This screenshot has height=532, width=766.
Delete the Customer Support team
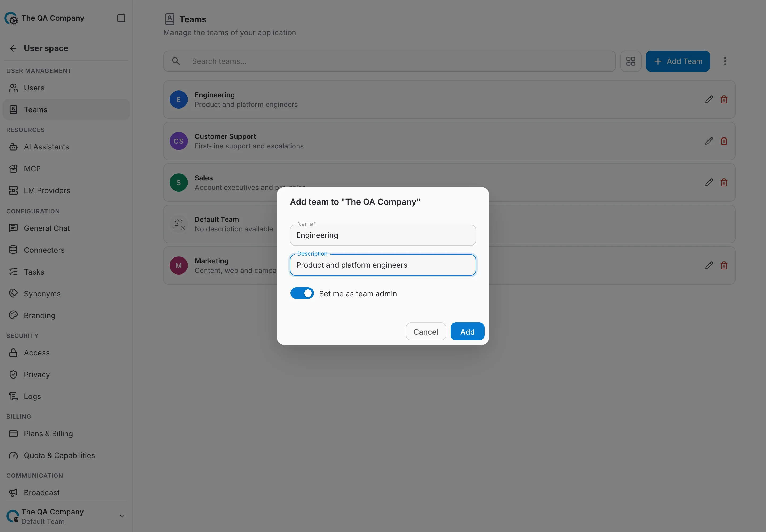tap(724, 141)
